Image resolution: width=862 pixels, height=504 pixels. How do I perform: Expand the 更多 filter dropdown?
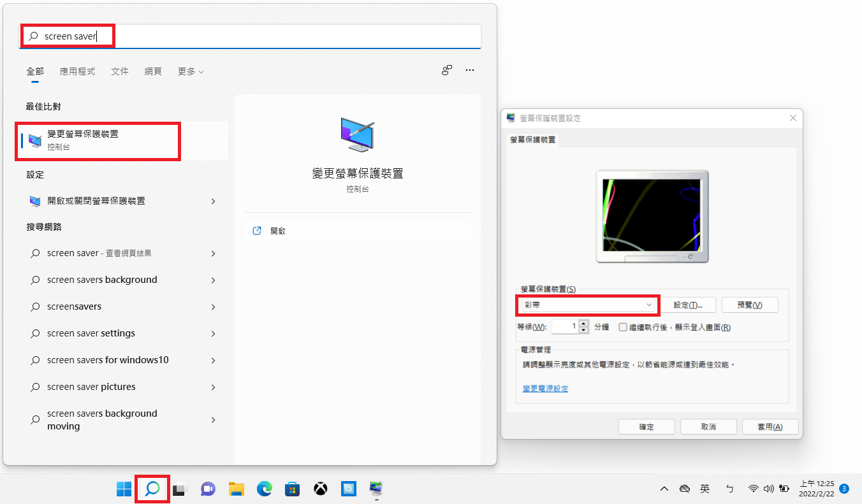pyautogui.click(x=191, y=72)
